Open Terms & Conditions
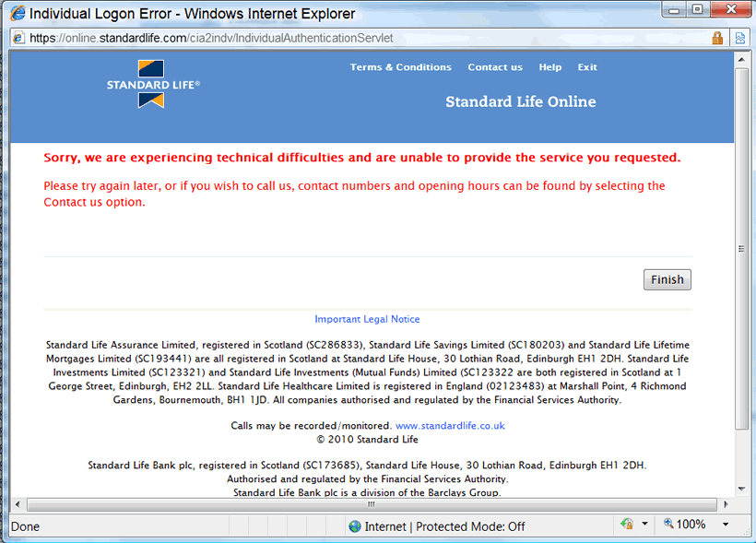 (x=401, y=67)
